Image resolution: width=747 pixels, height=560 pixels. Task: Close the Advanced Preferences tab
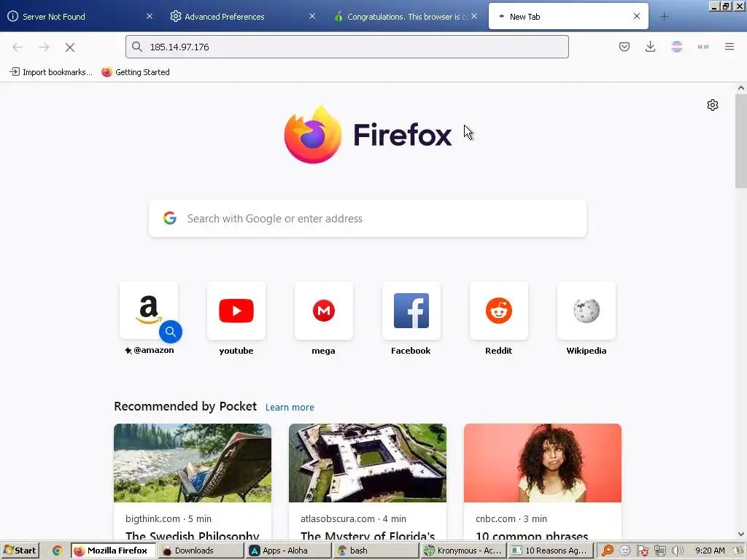312,16
